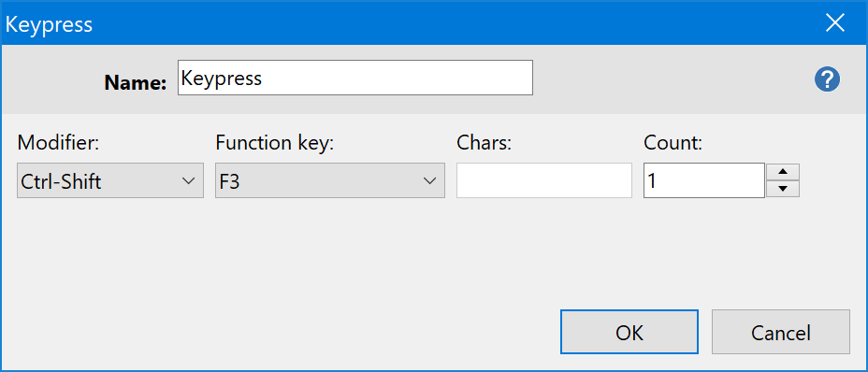The height and width of the screenshot is (372, 868).
Task: Increment Count using the up arrow
Action: click(783, 172)
